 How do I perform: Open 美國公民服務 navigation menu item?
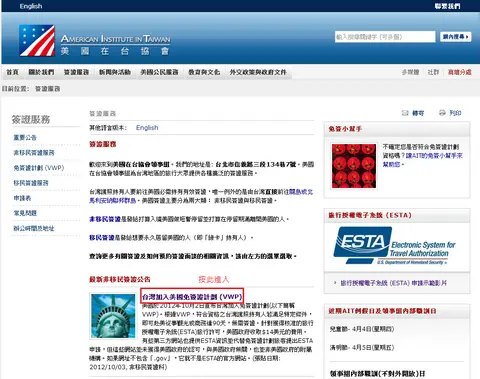[159, 72]
